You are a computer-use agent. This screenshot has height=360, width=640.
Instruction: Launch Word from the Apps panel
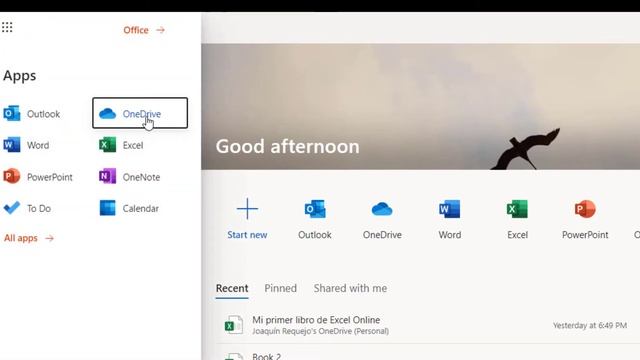(x=27, y=145)
